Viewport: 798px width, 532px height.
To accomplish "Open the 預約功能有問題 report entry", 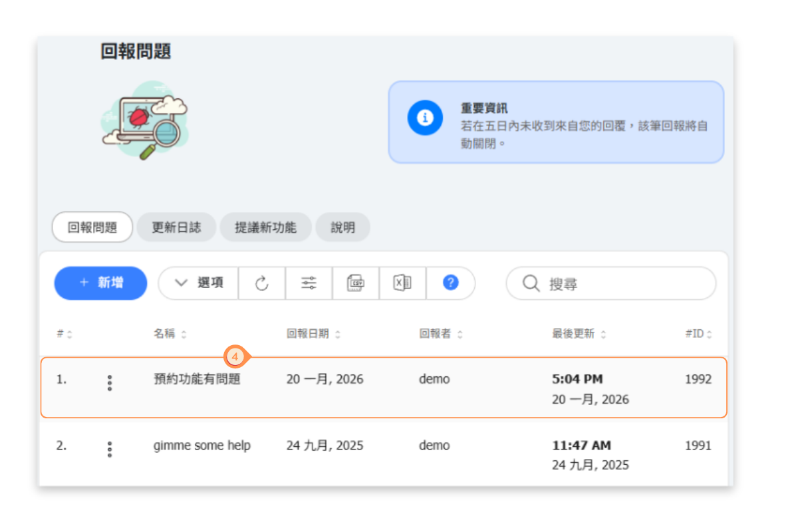I will (197, 380).
